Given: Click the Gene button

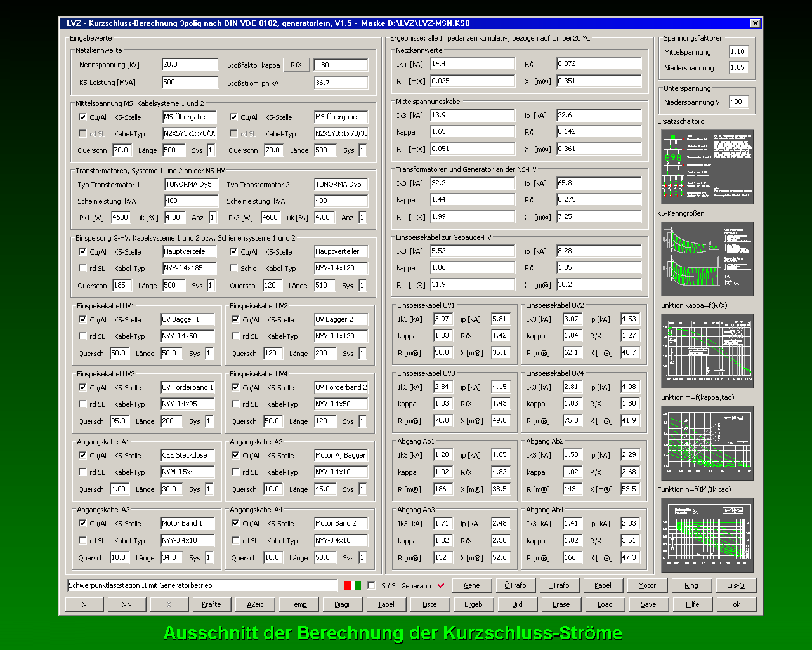Looking at the screenshot, I should pos(472,585).
